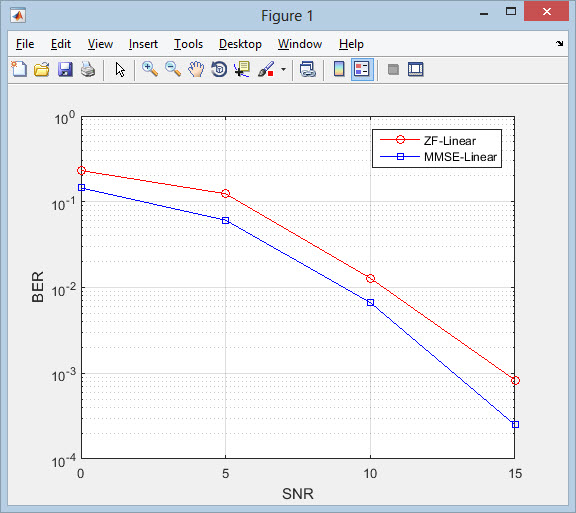Click the dock figure arrow at menu bar right
This screenshot has width=576, height=513.
(x=559, y=43)
